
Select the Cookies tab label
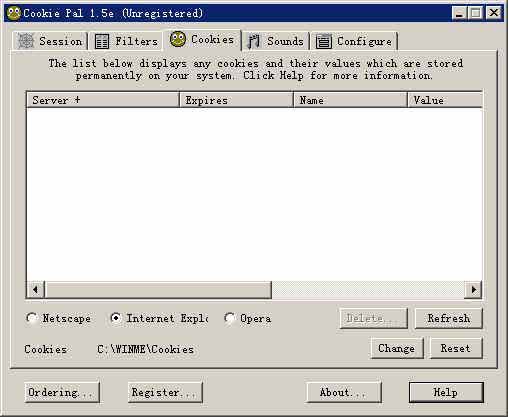coord(212,39)
